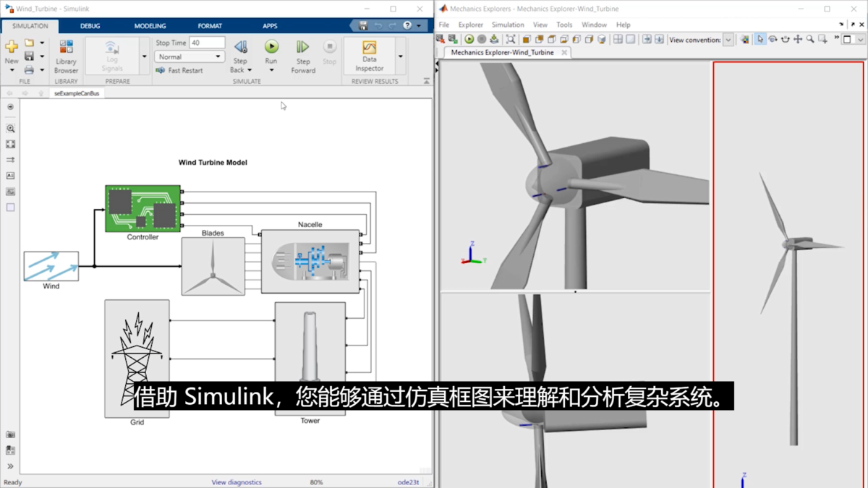
Task: Switch to the MODELING ribbon tab
Action: pos(150,26)
